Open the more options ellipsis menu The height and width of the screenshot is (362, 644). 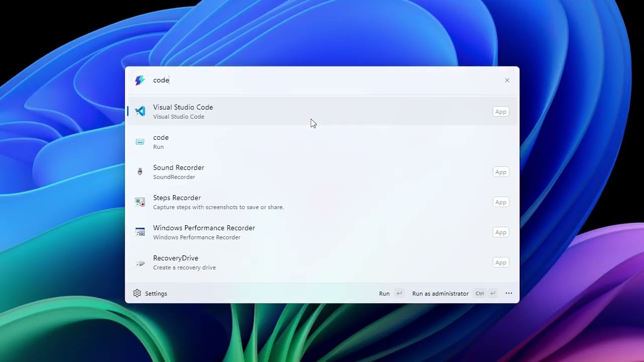tap(509, 293)
